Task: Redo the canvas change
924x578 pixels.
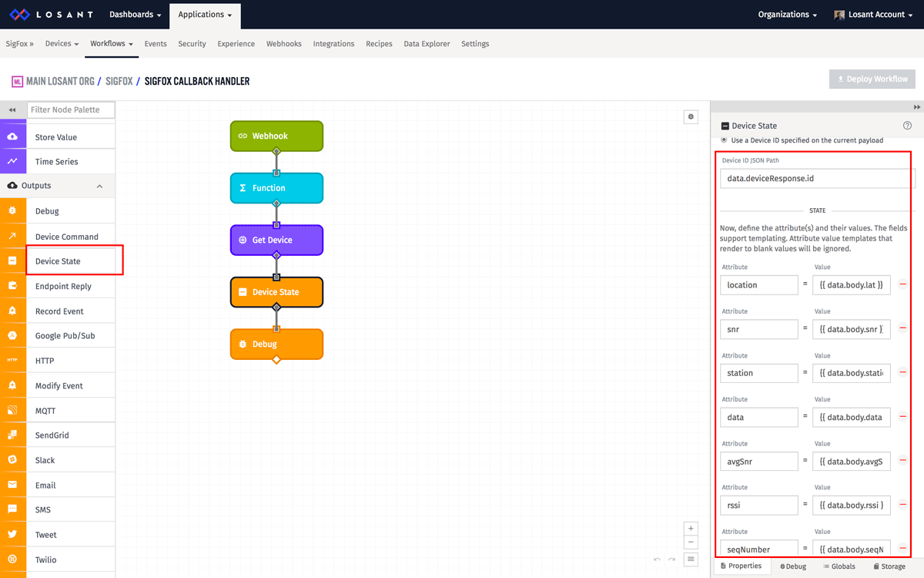Action: (671, 560)
